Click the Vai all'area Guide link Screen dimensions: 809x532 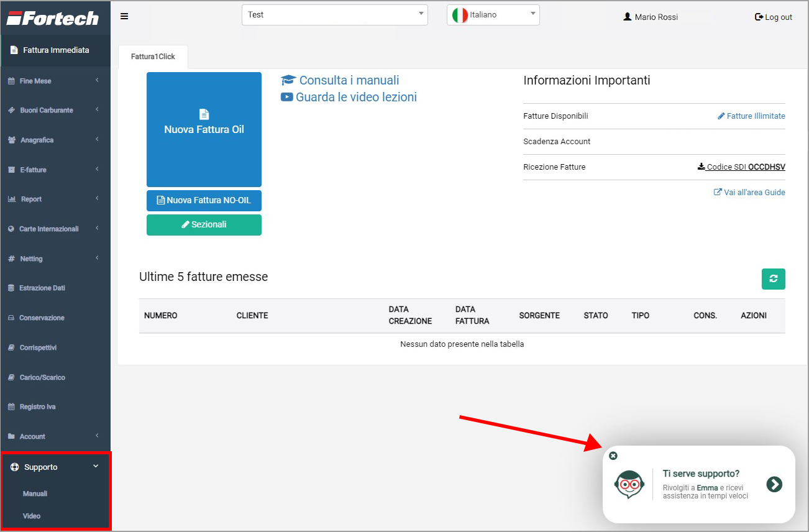(749, 193)
